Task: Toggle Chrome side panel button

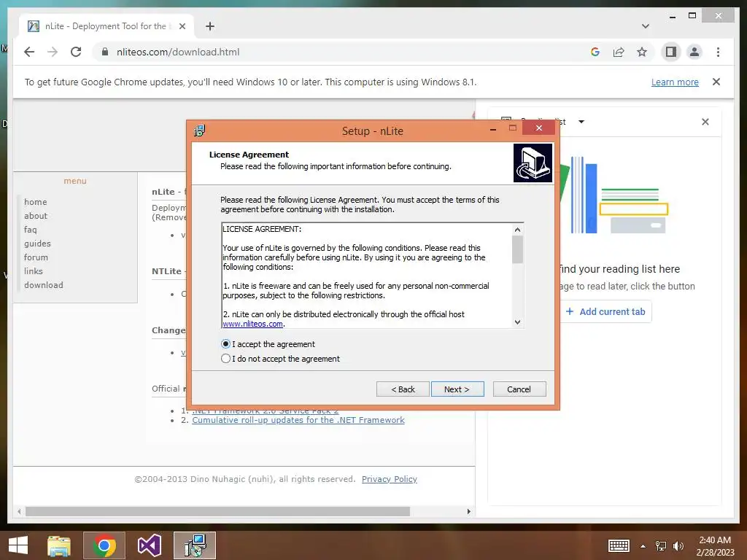Action: coord(671,52)
